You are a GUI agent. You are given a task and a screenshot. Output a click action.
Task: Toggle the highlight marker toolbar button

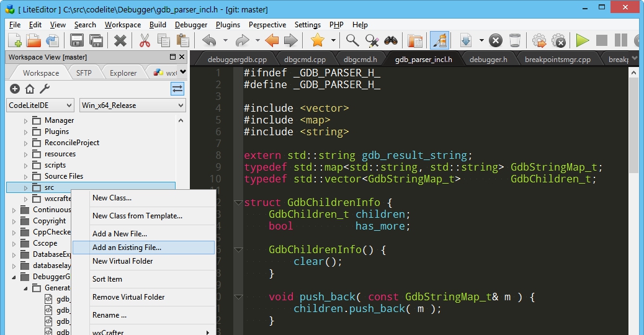[439, 41]
